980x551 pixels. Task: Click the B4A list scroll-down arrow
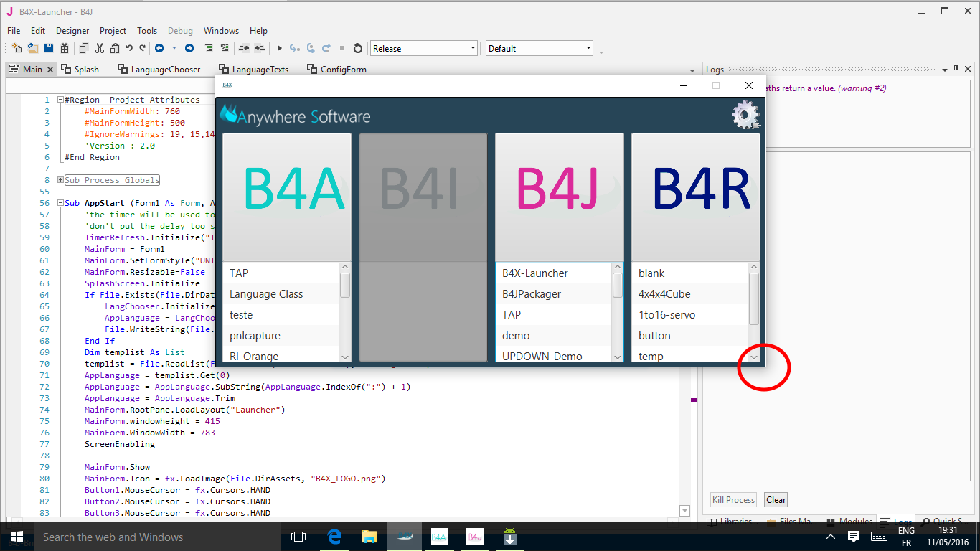click(x=345, y=357)
